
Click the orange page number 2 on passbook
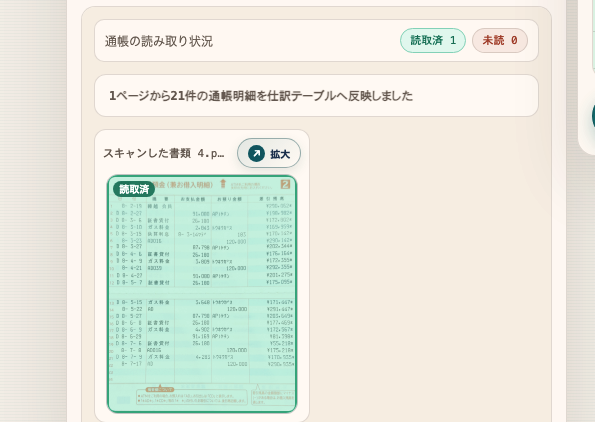[x=285, y=184]
